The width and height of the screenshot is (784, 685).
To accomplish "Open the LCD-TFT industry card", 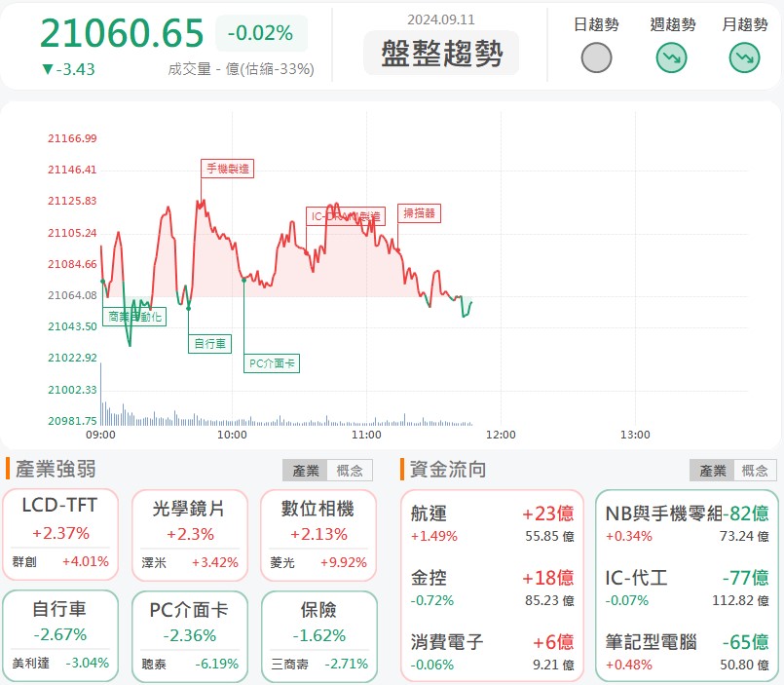I will click(x=60, y=534).
